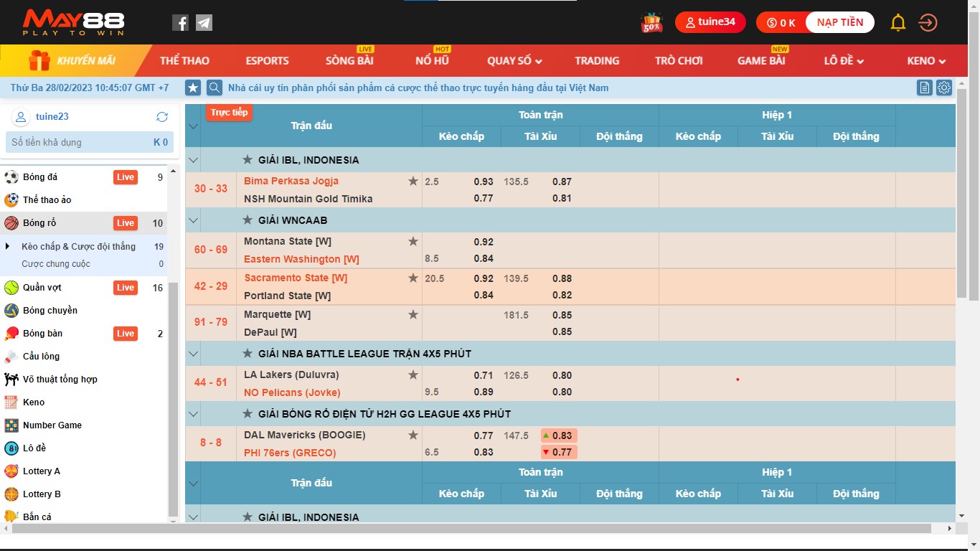
Task: Open the Telegram icon link
Action: coord(204,23)
